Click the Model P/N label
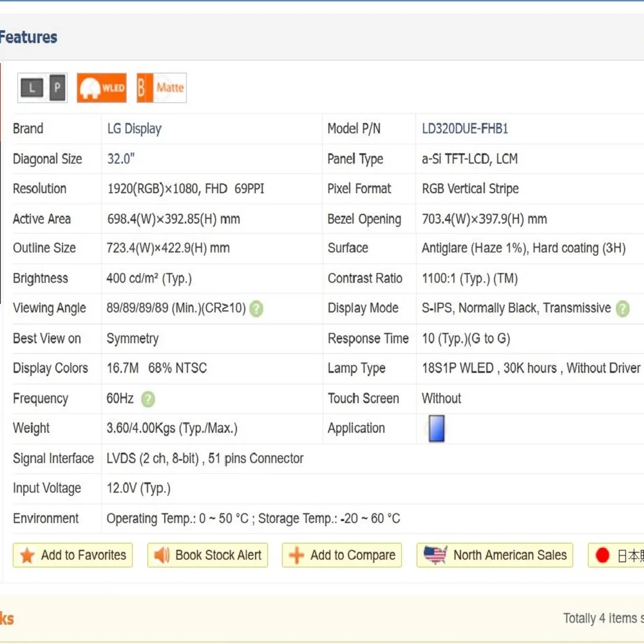The image size is (644, 644). click(354, 129)
